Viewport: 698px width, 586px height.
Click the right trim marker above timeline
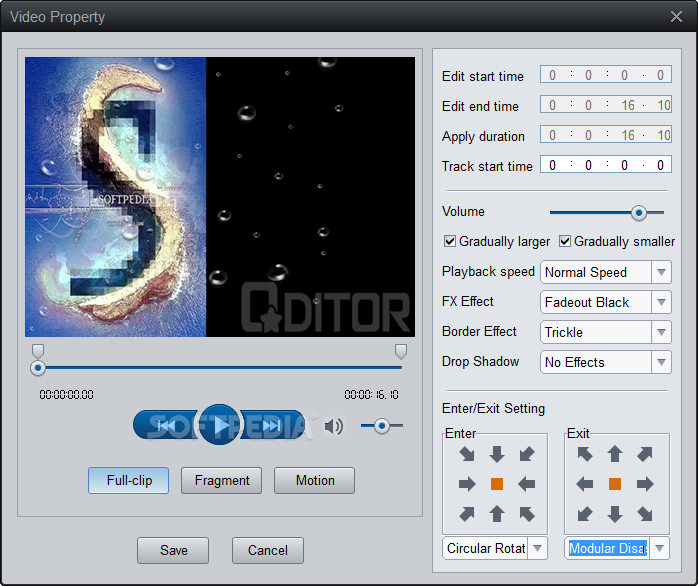tap(401, 351)
